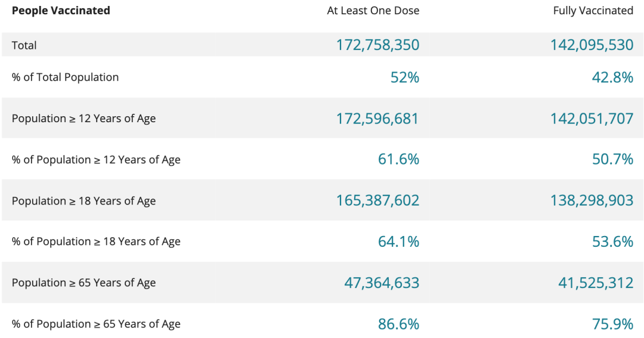Click the 172,758,350 total one-dose value

point(377,45)
